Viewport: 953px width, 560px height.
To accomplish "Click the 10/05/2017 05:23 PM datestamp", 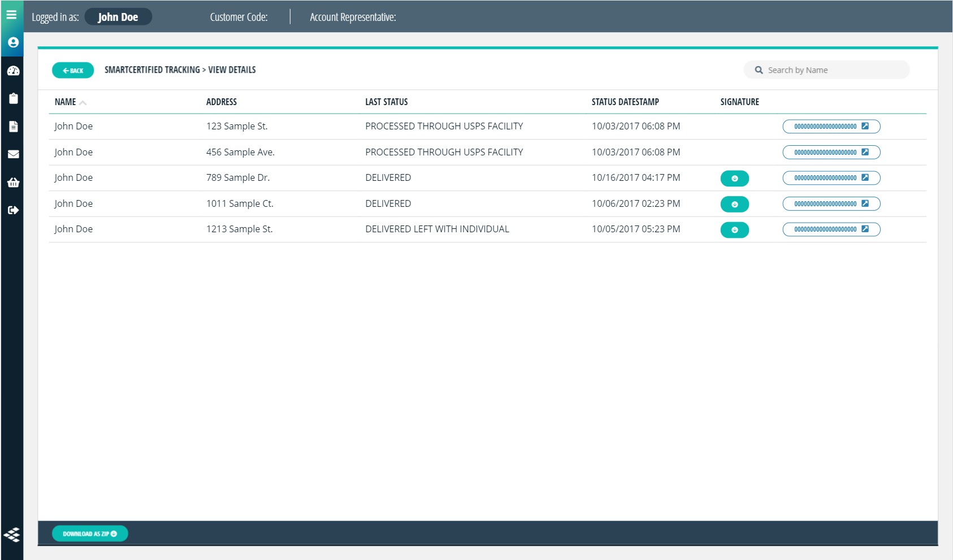I will coord(636,229).
